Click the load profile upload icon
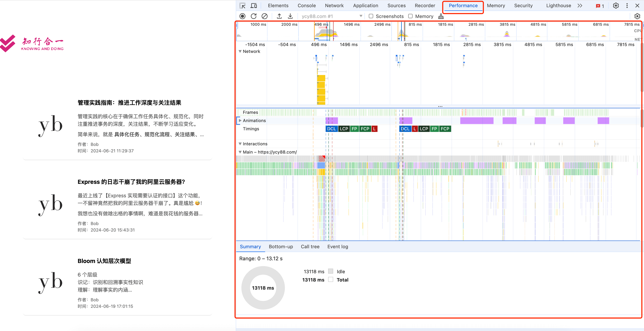Screen dimensions: 644x331 click(279, 16)
